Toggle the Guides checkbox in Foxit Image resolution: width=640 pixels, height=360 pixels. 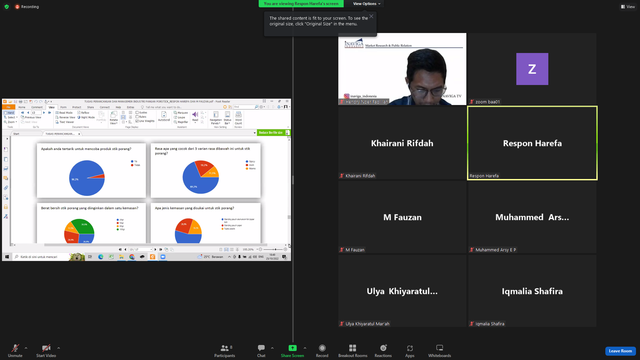[x=142, y=112]
